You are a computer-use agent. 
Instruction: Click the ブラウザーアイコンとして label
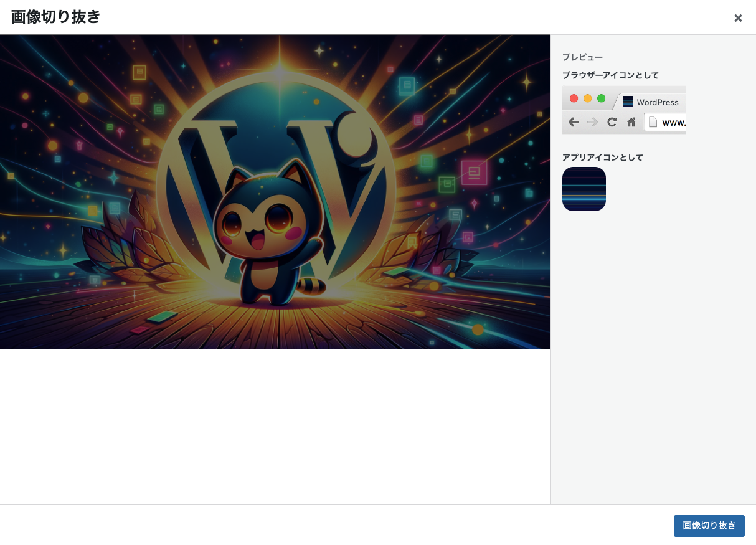pyautogui.click(x=610, y=75)
